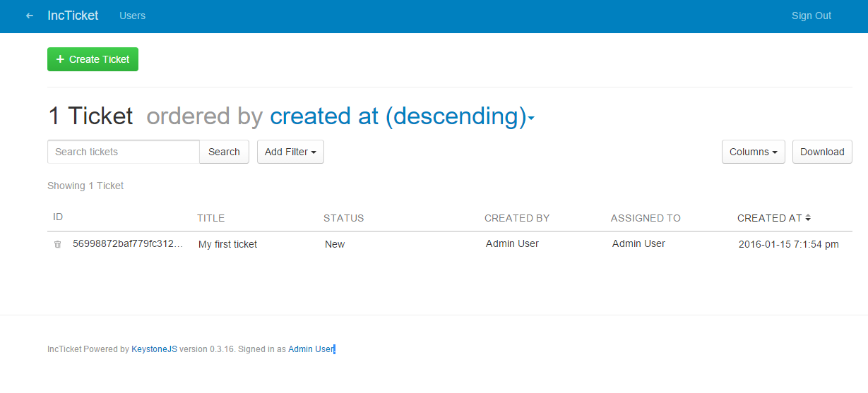Screen dimensions: 868x393
Task: Open the IncTicket home brand link
Action: point(73,16)
